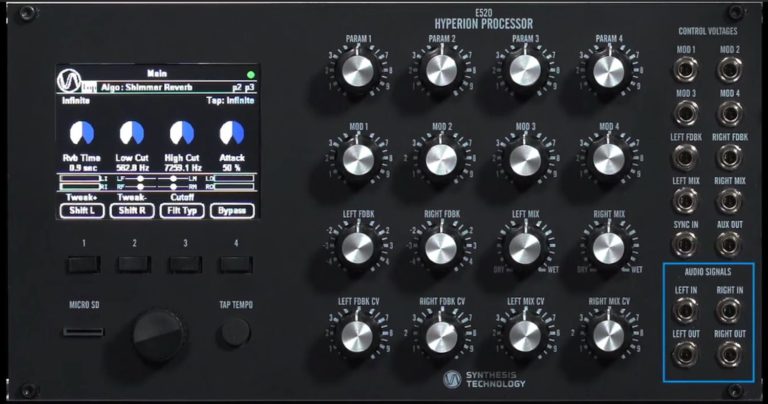Click the High Cut dial on display
Image resolution: width=768 pixels, height=404 pixels.
(182, 133)
